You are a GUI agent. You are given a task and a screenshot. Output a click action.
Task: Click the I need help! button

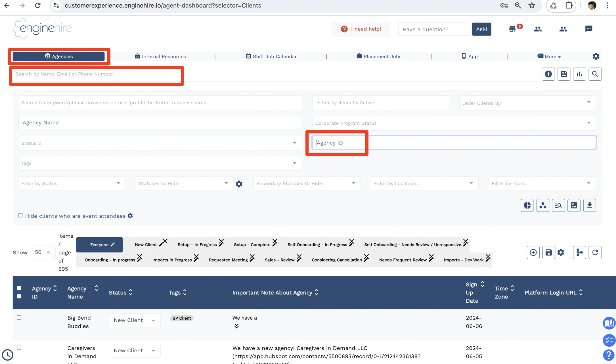click(361, 29)
